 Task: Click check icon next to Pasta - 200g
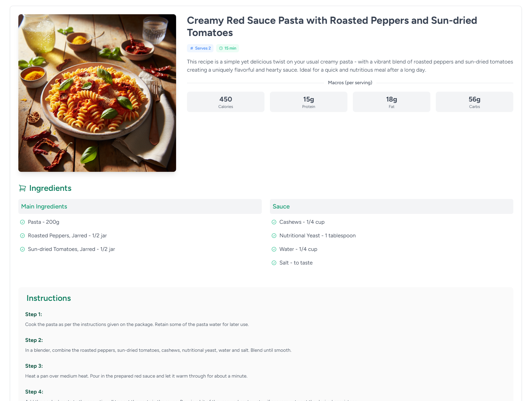point(22,222)
